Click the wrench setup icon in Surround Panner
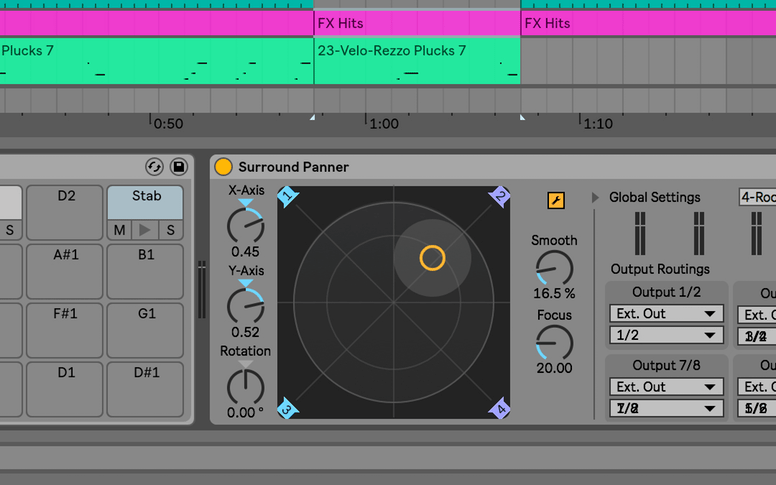776x485 pixels. coord(556,200)
